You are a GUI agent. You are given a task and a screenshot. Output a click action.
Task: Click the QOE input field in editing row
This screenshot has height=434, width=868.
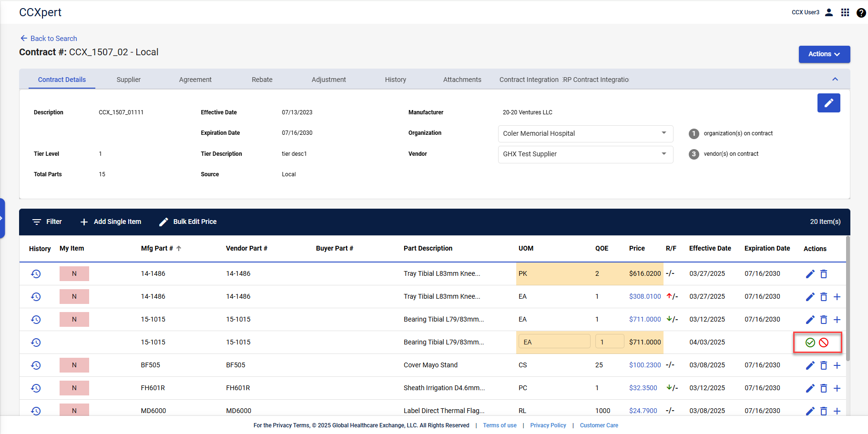pyautogui.click(x=609, y=342)
